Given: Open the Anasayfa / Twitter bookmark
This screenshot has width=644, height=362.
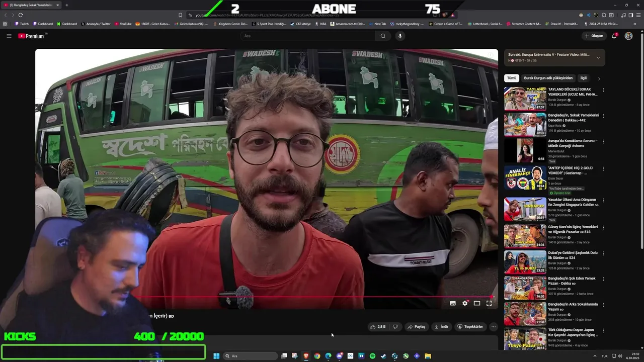Looking at the screenshot, I should [96, 24].
